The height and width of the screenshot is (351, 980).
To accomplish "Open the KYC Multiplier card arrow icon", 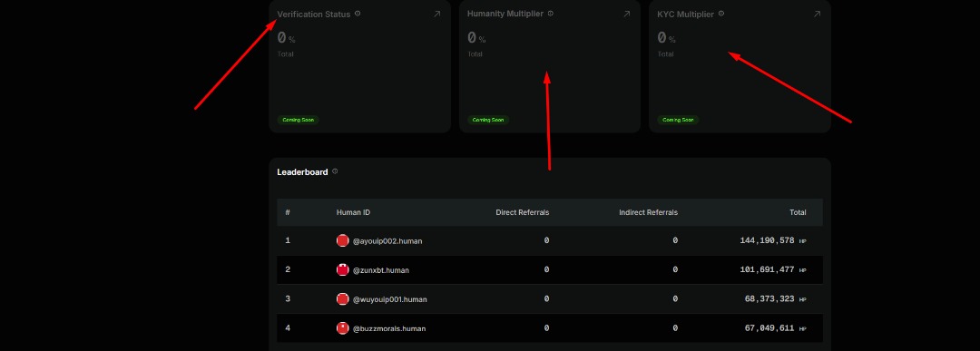I will [817, 14].
